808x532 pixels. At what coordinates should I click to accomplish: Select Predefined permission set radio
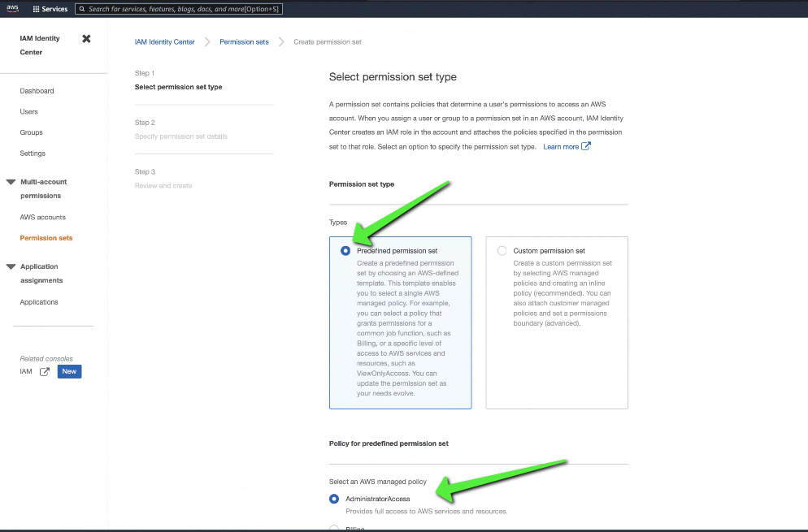click(x=345, y=251)
